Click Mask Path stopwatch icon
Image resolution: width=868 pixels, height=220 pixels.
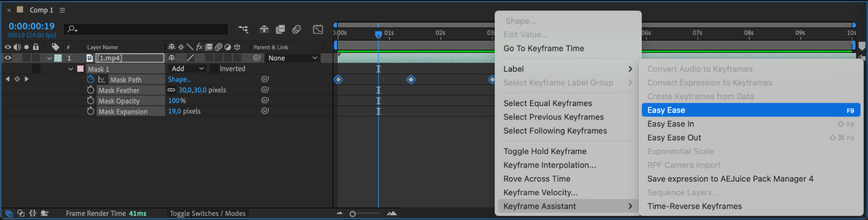(90, 79)
